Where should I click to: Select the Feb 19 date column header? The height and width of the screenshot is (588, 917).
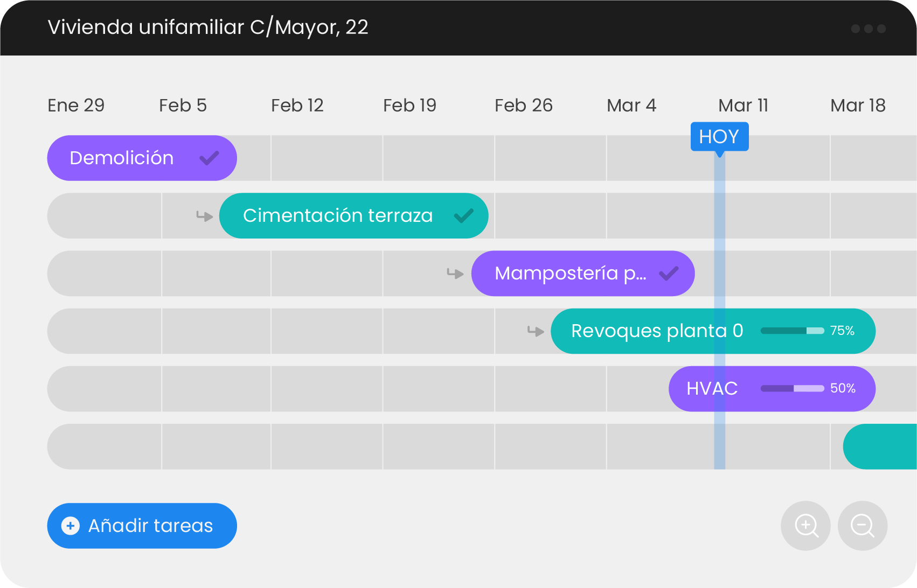(x=409, y=106)
